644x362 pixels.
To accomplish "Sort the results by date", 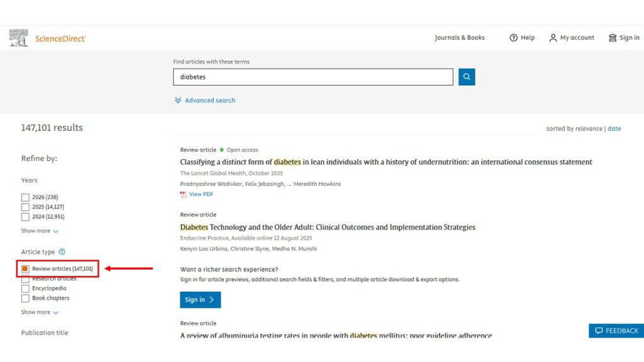I will [614, 128].
